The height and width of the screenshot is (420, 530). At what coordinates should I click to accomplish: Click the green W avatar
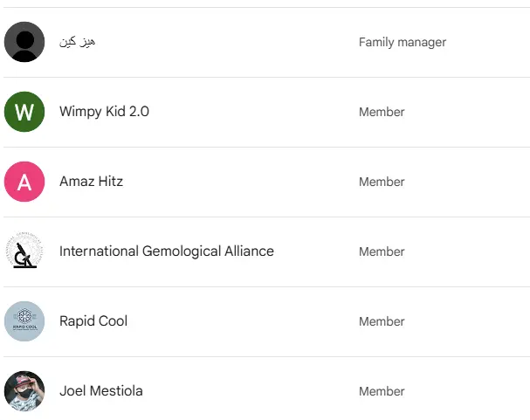coord(24,112)
